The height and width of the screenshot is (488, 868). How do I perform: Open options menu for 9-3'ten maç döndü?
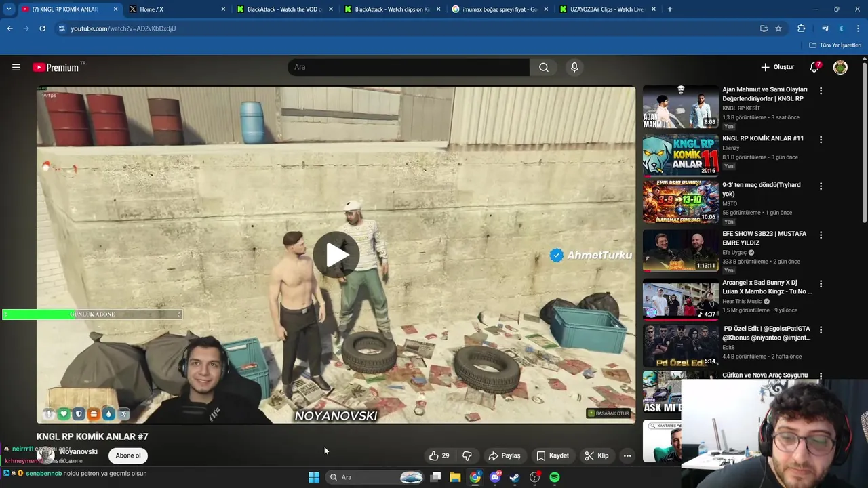click(821, 186)
